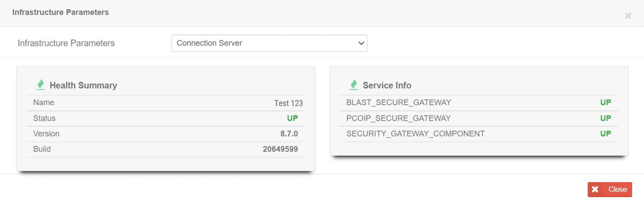This screenshot has width=644, height=205.
Task: Click the UP status in Health Summary
Action: coord(292,118)
